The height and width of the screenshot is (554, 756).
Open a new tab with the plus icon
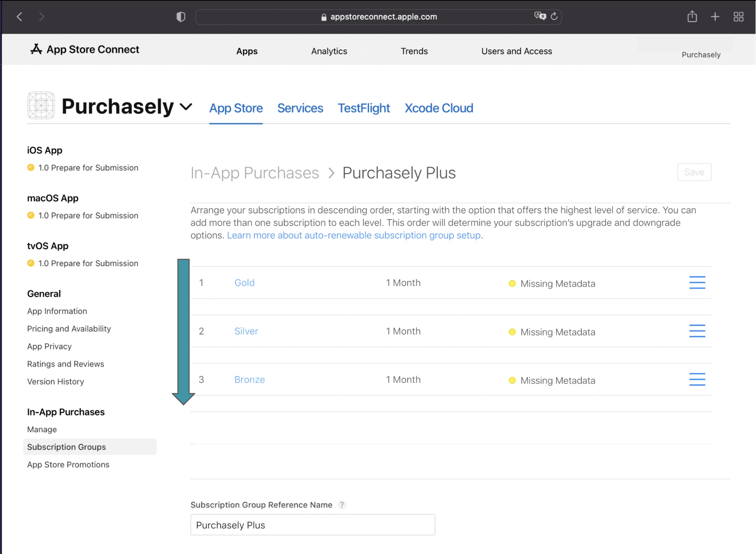click(715, 17)
